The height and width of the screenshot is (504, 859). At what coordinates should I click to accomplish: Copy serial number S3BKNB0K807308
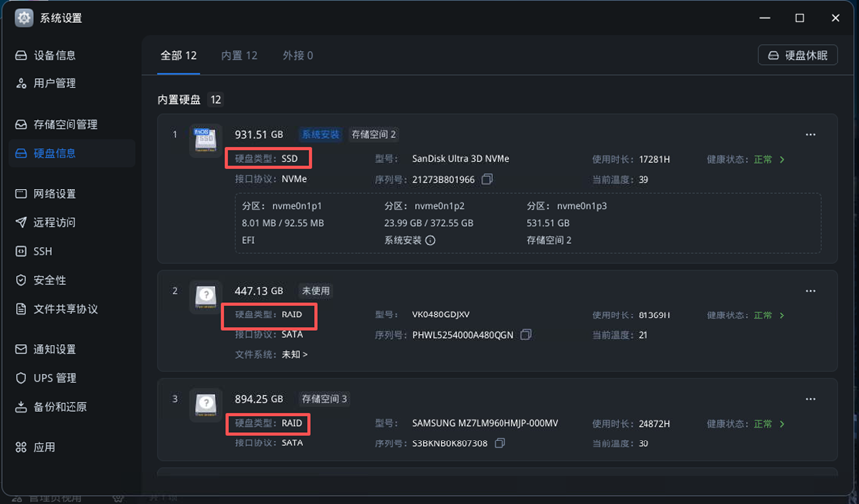point(500,443)
